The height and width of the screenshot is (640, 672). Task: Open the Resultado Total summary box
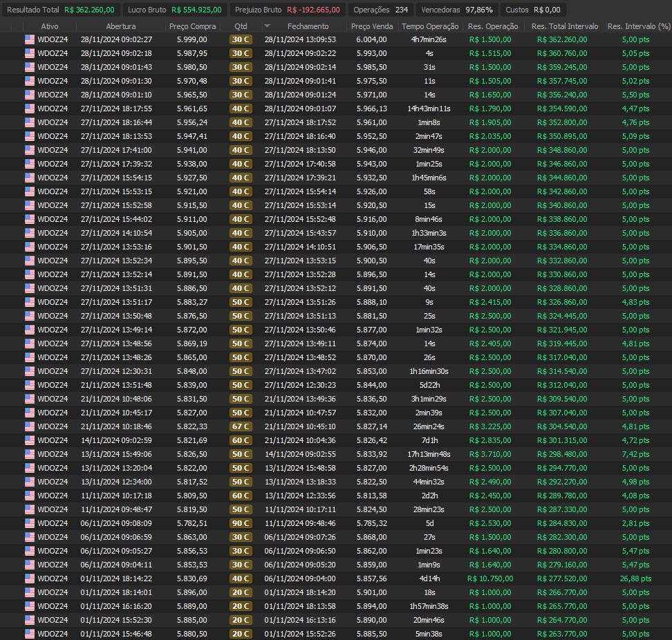click(x=61, y=10)
